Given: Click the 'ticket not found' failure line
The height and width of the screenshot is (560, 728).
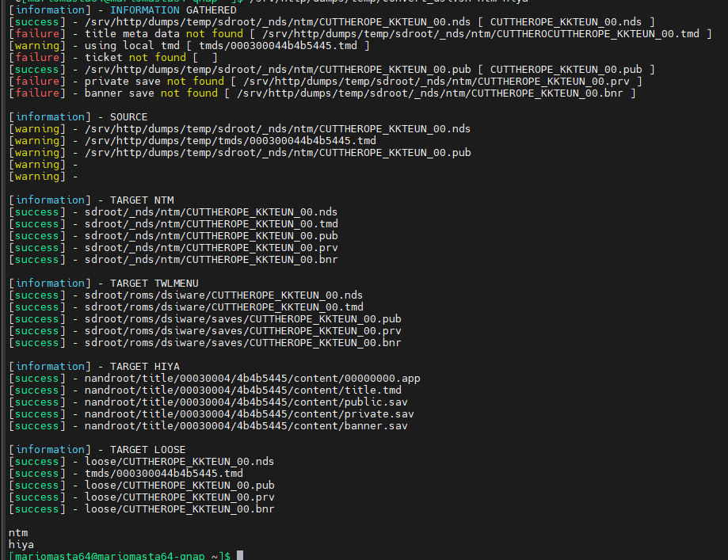Looking at the screenshot, I should point(113,58).
